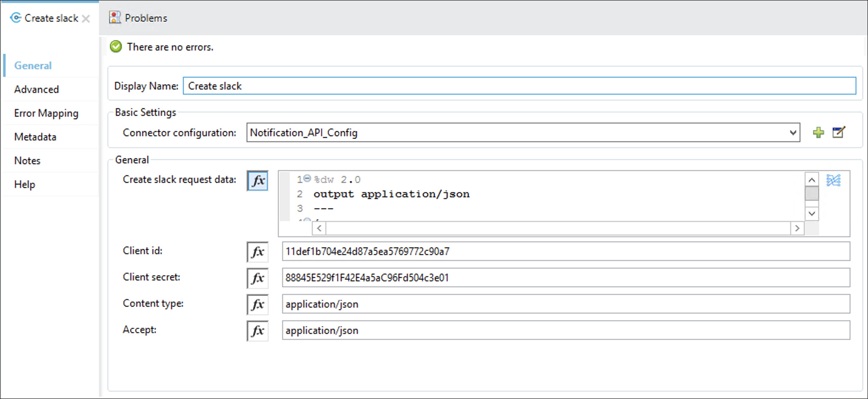The image size is (868, 399).
Task: Toggle fx expression mode for Client id
Action: point(258,252)
